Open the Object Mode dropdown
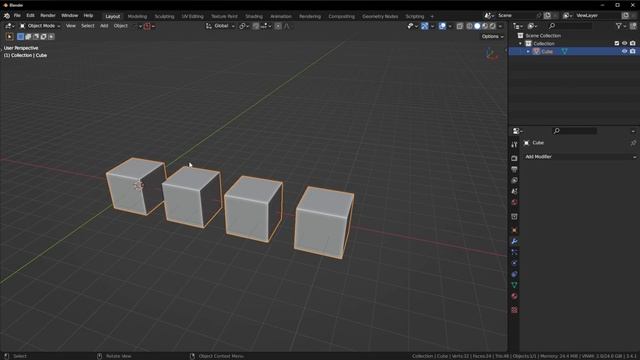This screenshot has width=640, height=360. (x=40, y=26)
